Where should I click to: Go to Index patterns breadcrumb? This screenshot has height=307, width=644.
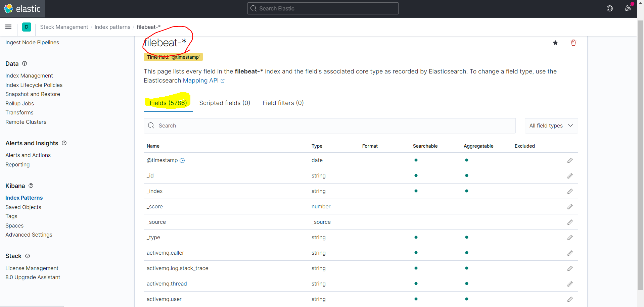click(x=112, y=27)
